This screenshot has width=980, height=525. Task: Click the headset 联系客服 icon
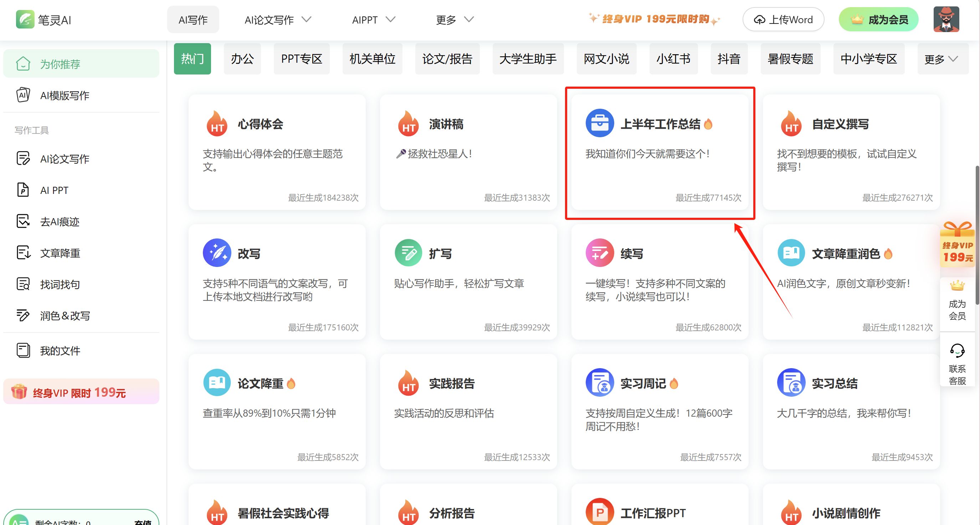click(x=957, y=350)
